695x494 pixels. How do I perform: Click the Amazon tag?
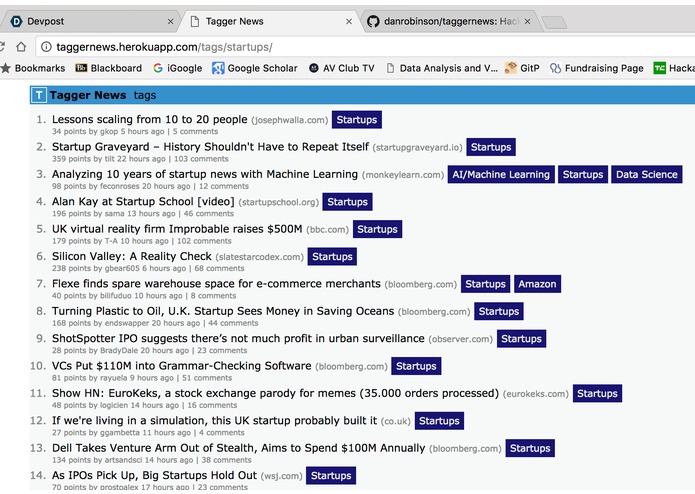pyautogui.click(x=537, y=284)
